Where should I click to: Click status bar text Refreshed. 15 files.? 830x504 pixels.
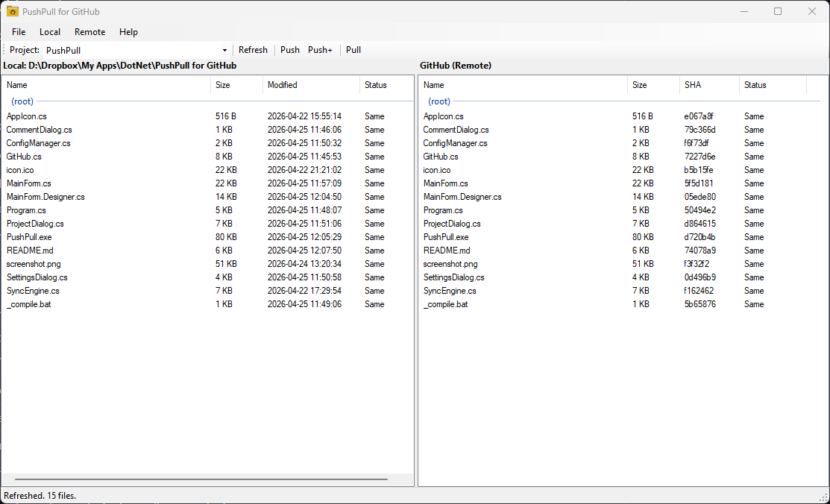click(x=40, y=496)
